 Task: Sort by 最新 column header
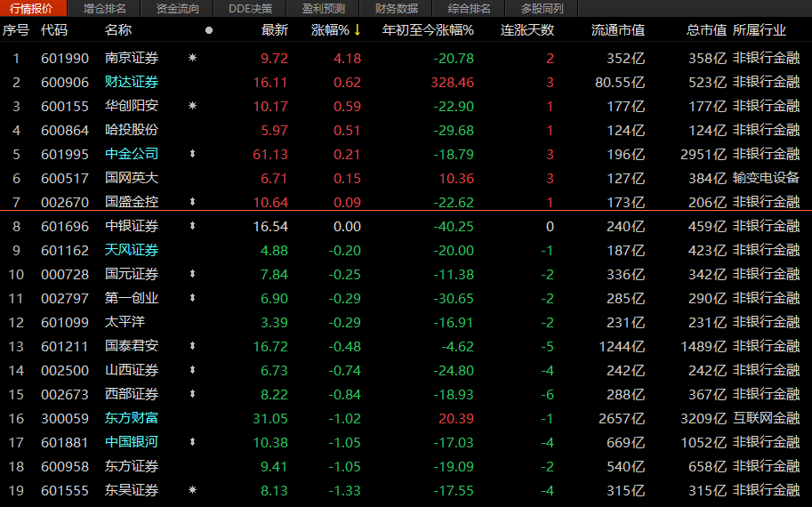pyautogui.click(x=275, y=30)
